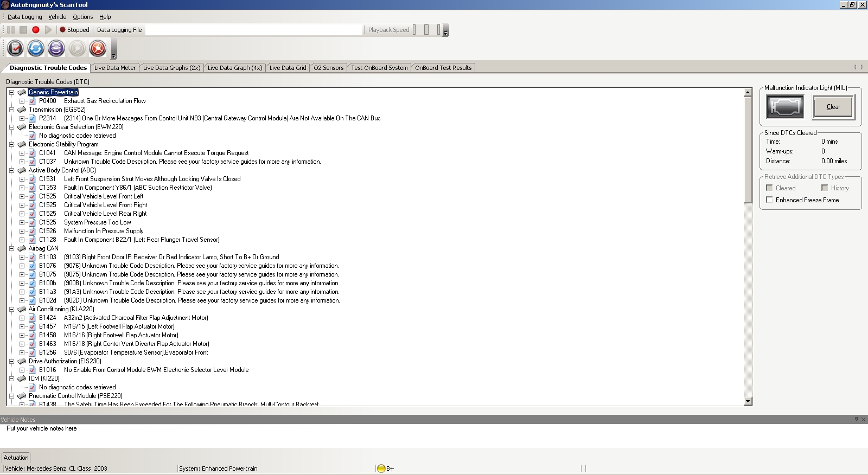Enable the Enhanced Freeze Frame checkbox
The width and height of the screenshot is (868, 475).
pyautogui.click(x=769, y=200)
